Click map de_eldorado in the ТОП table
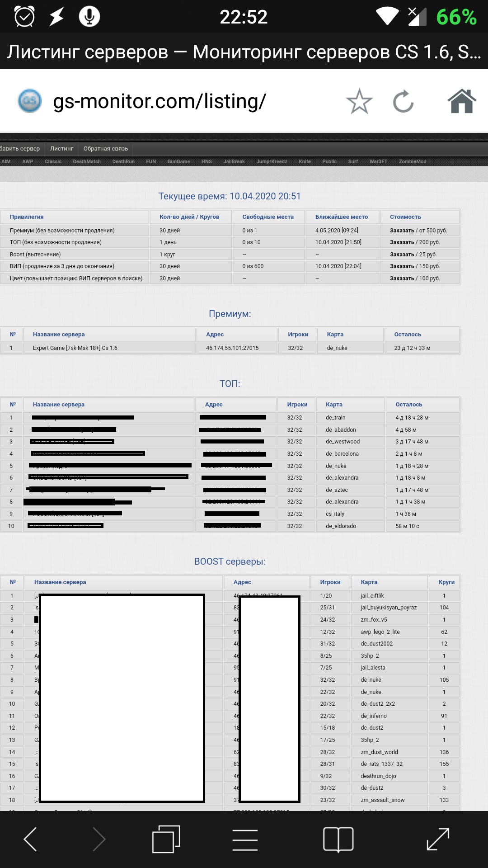This screenshot has height=868, width=488. pyautogui.click(x=341, y=526)
